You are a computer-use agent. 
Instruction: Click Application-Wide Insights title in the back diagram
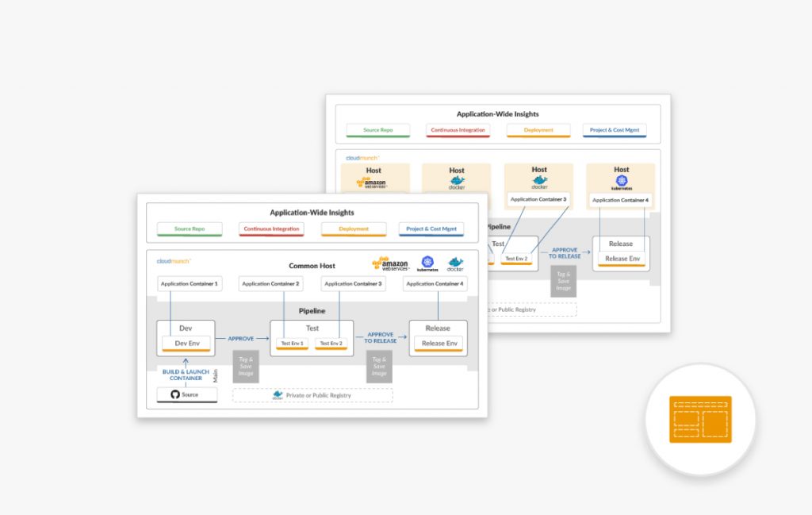point(498,114)
